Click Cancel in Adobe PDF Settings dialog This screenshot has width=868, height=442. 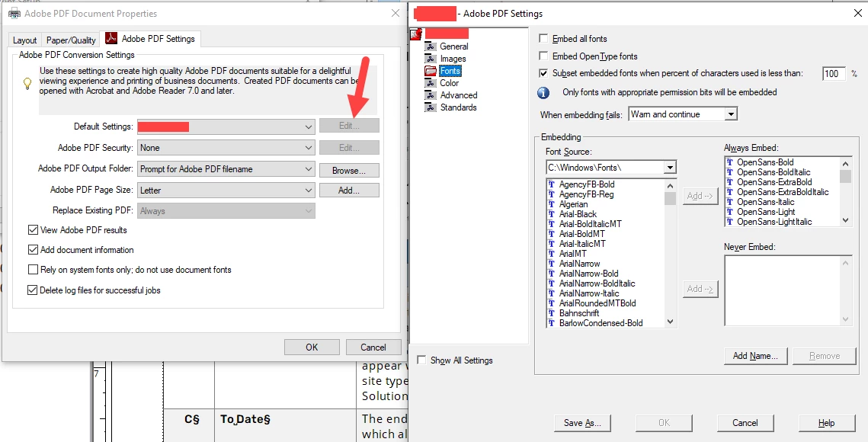click(745, 423)
